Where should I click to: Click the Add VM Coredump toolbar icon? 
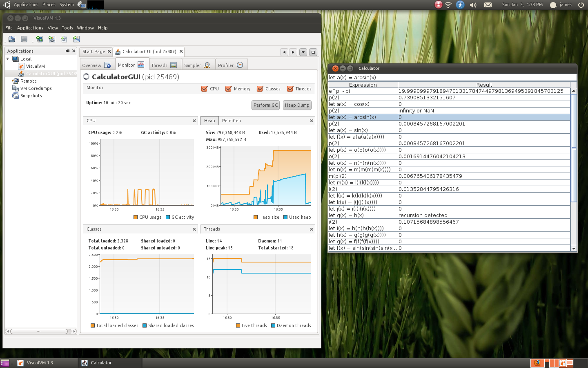[64, 39]
